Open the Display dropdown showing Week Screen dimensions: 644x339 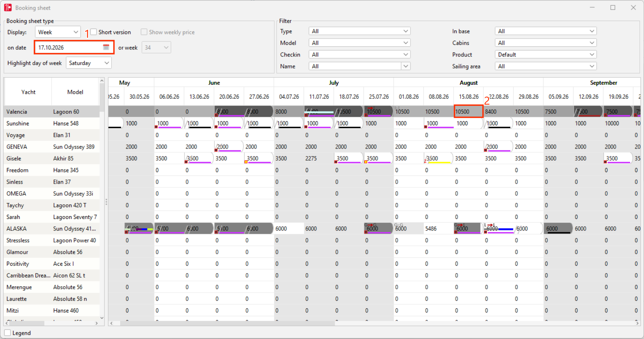[58, 32]
